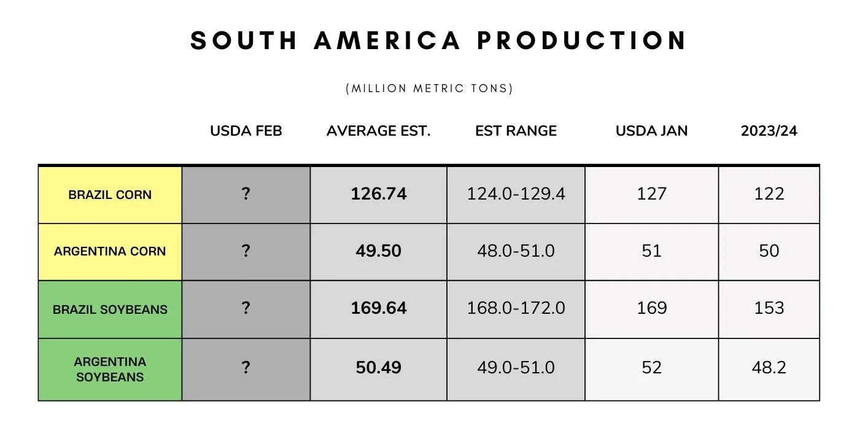Viewport: 868px width, 436px height.
Task: Select the 169.64 average estimate cell
Action: (x=379, y=309)
